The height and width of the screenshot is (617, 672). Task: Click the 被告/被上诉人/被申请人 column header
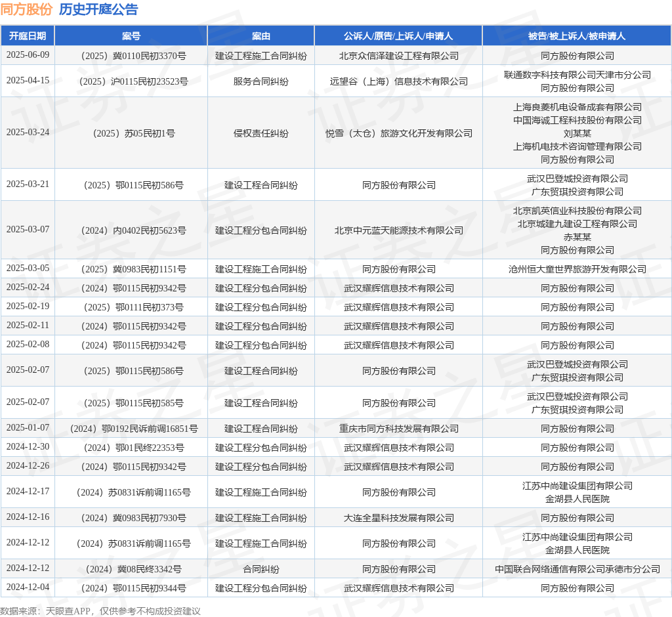(577, 36)
